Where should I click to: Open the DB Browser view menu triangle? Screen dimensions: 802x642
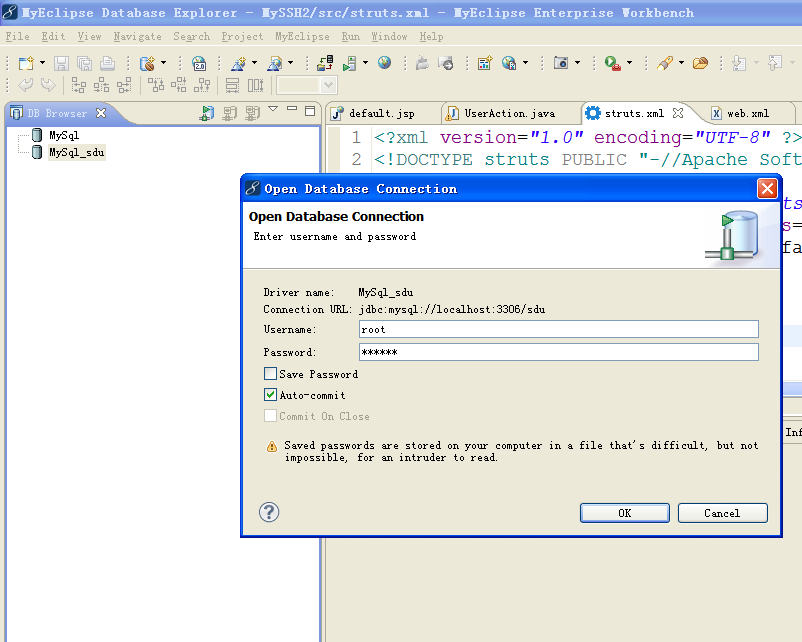pos(273,108)
